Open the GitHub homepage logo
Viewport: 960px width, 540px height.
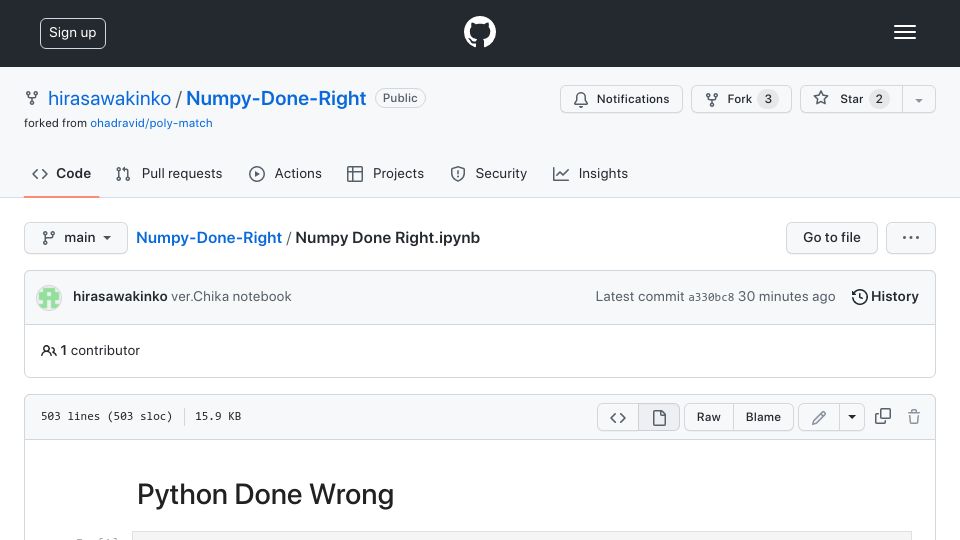tap(479, 32)
